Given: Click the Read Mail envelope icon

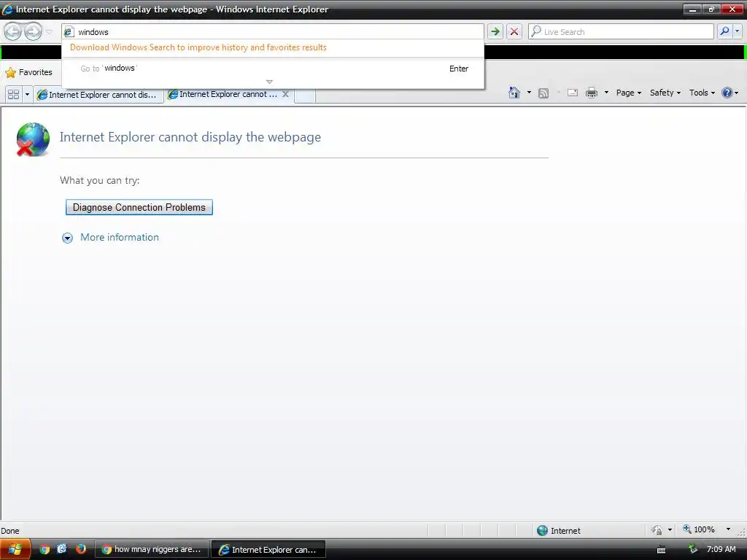Looking at the screenshot, I should 573,93.
